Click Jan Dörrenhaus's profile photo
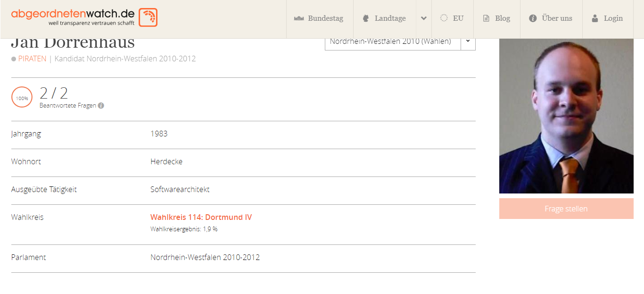This screenshot has width=644, height=294. pos(566,116)
